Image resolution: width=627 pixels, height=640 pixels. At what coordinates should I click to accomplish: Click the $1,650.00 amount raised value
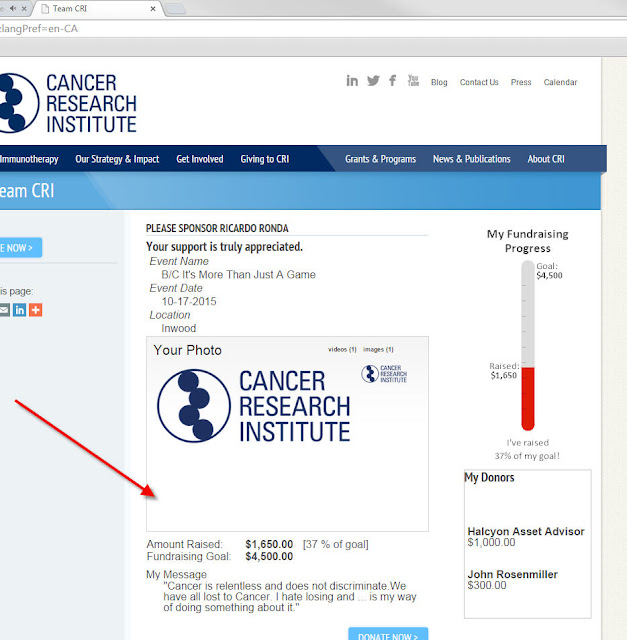click(x=269, y=544)
